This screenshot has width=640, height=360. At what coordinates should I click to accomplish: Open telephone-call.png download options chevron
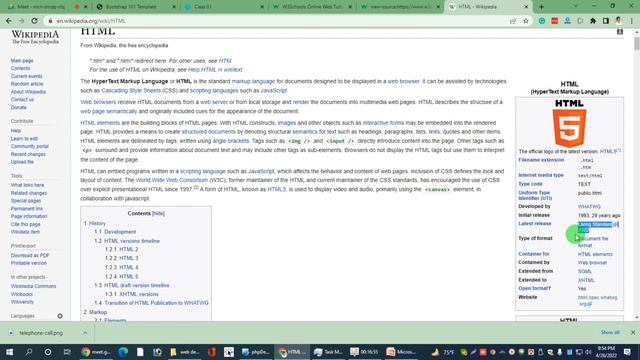coord(85,333)
